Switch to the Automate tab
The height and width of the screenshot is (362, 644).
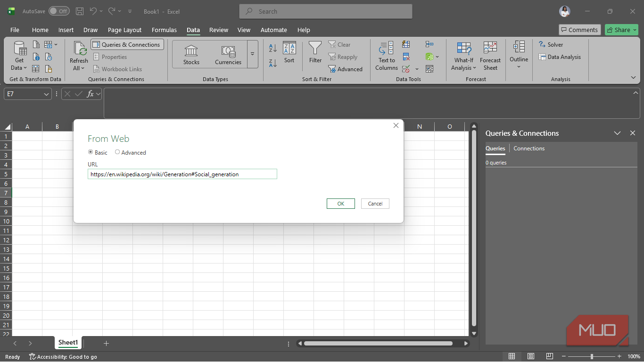(x=274, y=30)
